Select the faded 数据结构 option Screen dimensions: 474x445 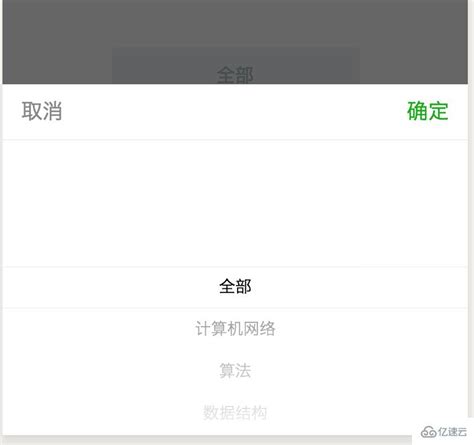click(235, 413)
